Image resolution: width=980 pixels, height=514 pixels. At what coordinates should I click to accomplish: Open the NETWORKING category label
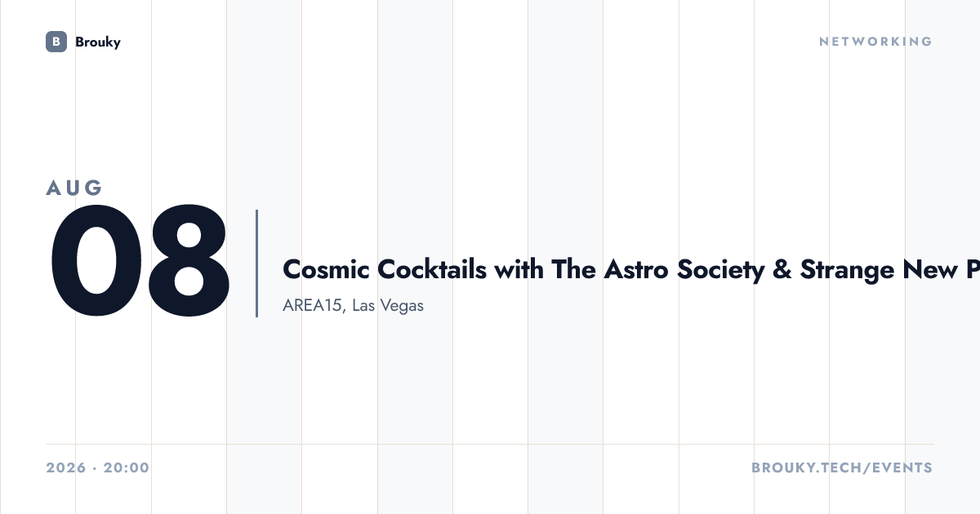tap(875, 42)
